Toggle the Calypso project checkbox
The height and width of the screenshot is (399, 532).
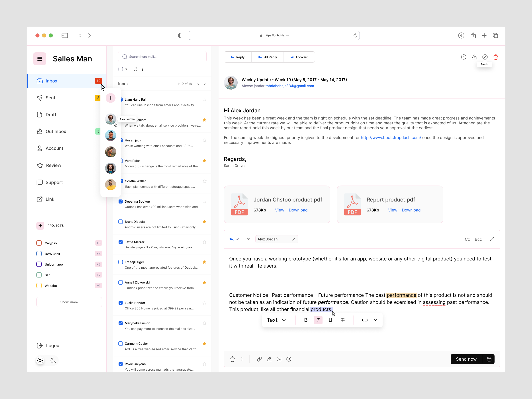coord(39,243)
